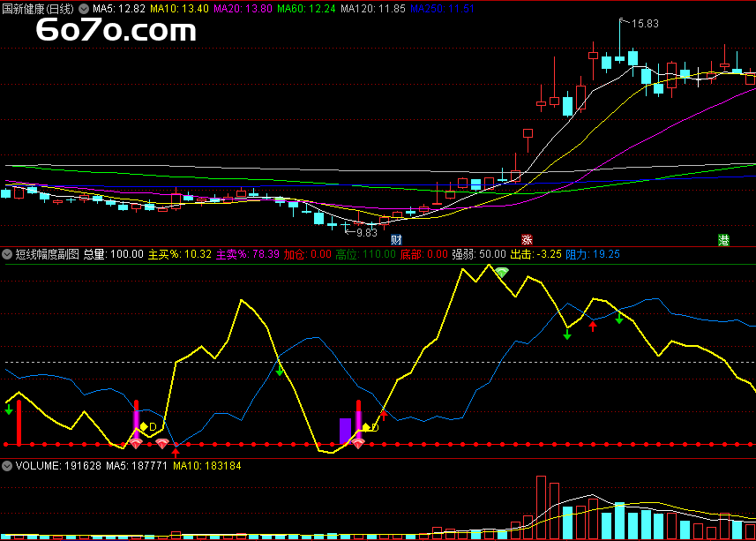Click the red up-arrow signal below the bottom line
Viewport: 756px width, 541px height.
176,452
